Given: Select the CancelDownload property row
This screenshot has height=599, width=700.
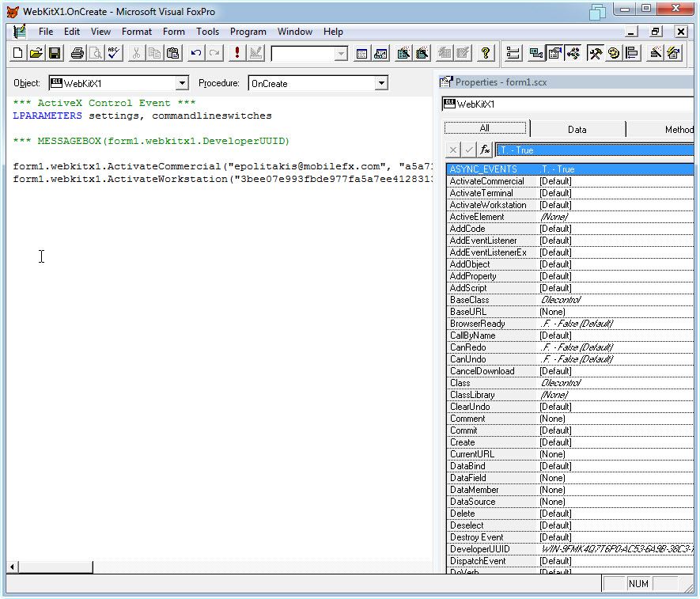Looking at the screenshot, I should point(570,371).
